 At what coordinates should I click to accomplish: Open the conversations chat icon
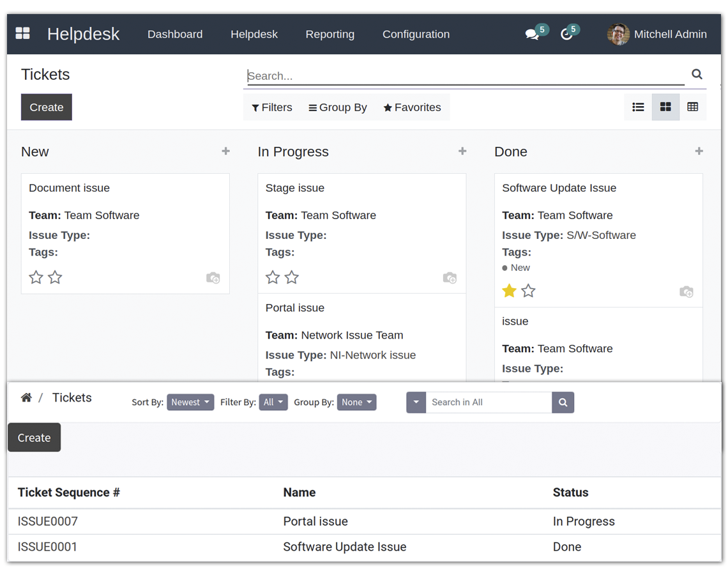point(532,34)
